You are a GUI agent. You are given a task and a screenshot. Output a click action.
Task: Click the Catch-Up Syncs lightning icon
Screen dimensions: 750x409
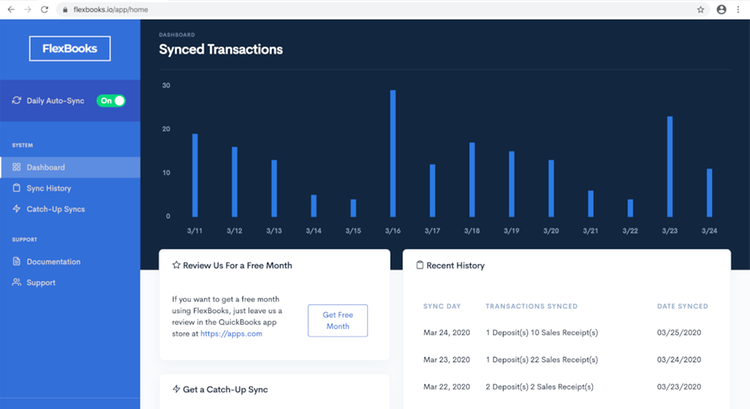tap(16, 209)
